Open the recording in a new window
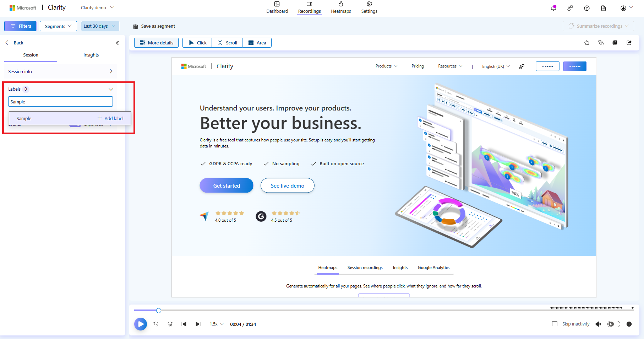The height and width of the screenshot is (339, 644). point(615,43)
